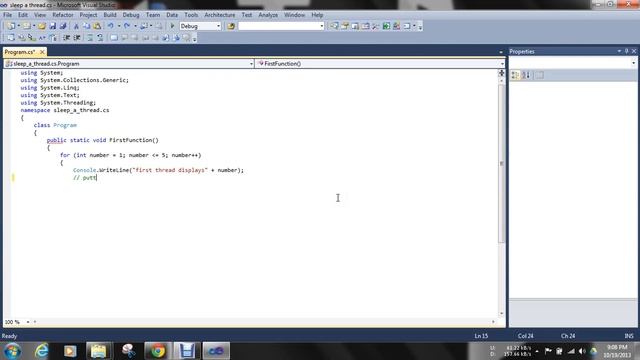
Task: Open the Tools menu
Action: [191, 15]
